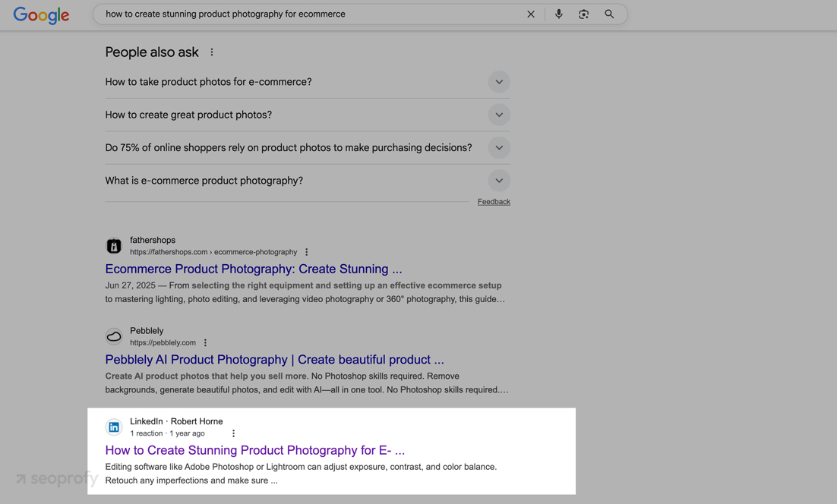Open Google Lens image search icon

(x=583, y=14)
